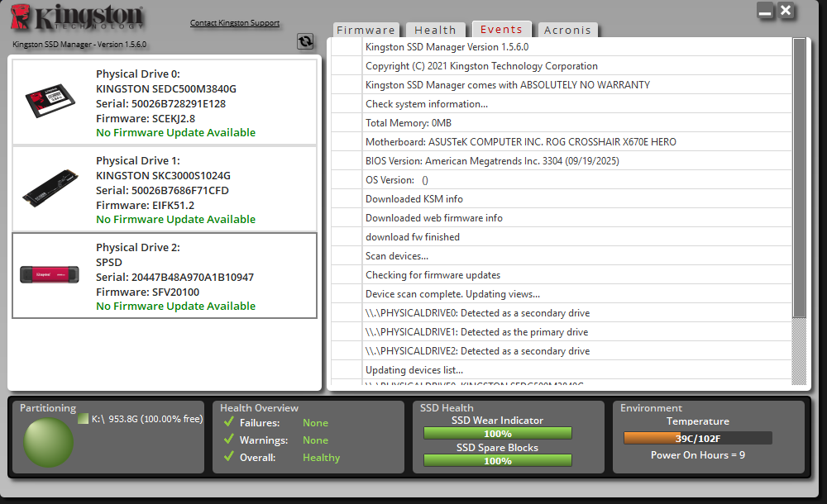The height and width of the screenshot is (504, 827).
Task: Select PHYSICALDRIVE1 primary drive event row
Action: coord(562,331)
